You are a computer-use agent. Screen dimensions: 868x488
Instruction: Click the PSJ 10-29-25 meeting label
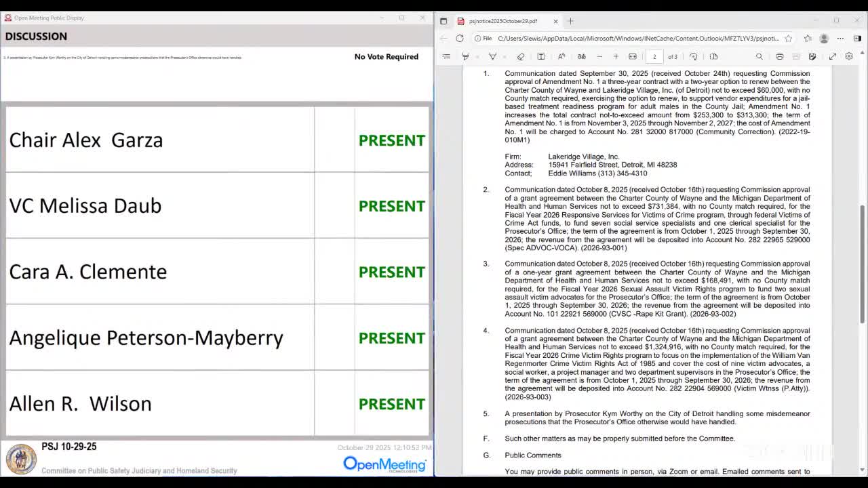click(69, 447)
